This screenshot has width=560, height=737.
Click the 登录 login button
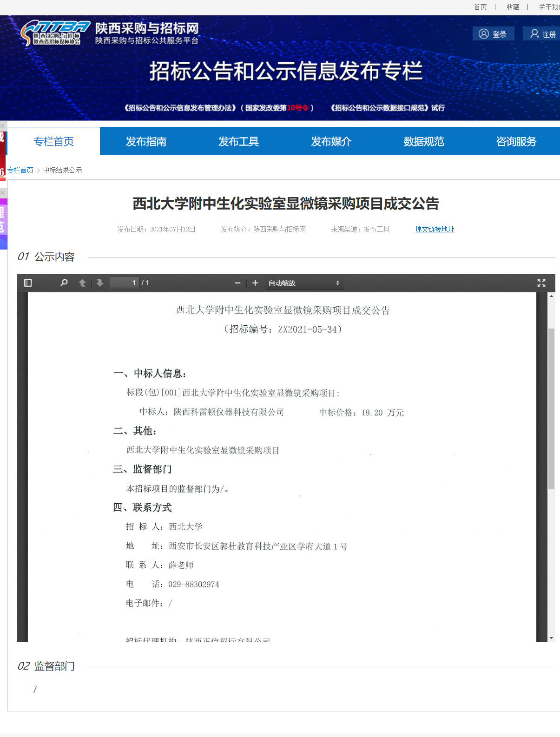click(493, 34)
